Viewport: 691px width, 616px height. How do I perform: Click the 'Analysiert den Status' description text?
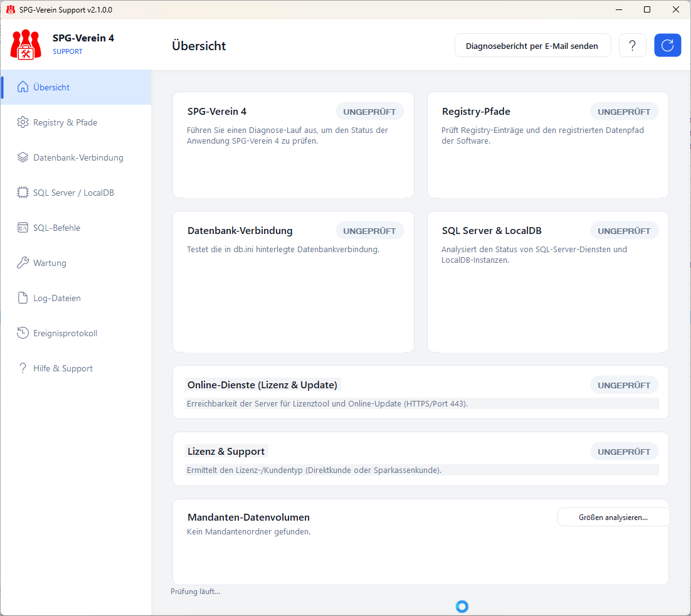(x=534, y=255)
